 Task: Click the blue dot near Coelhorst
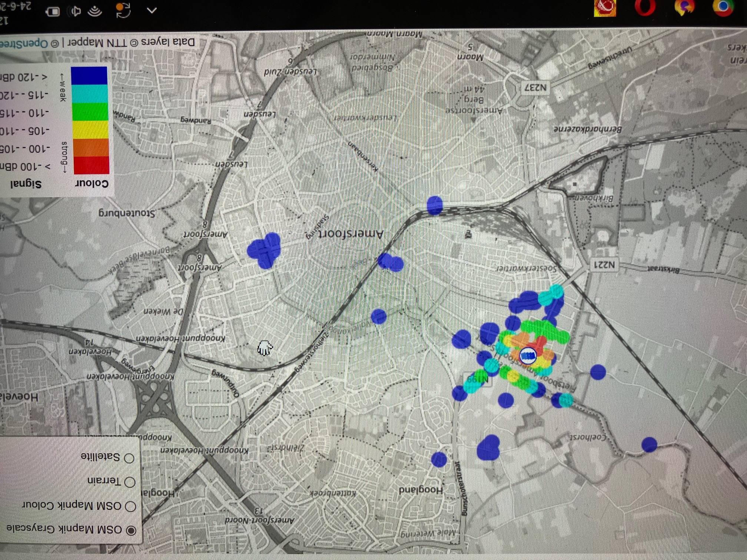(x=649, y=445)
